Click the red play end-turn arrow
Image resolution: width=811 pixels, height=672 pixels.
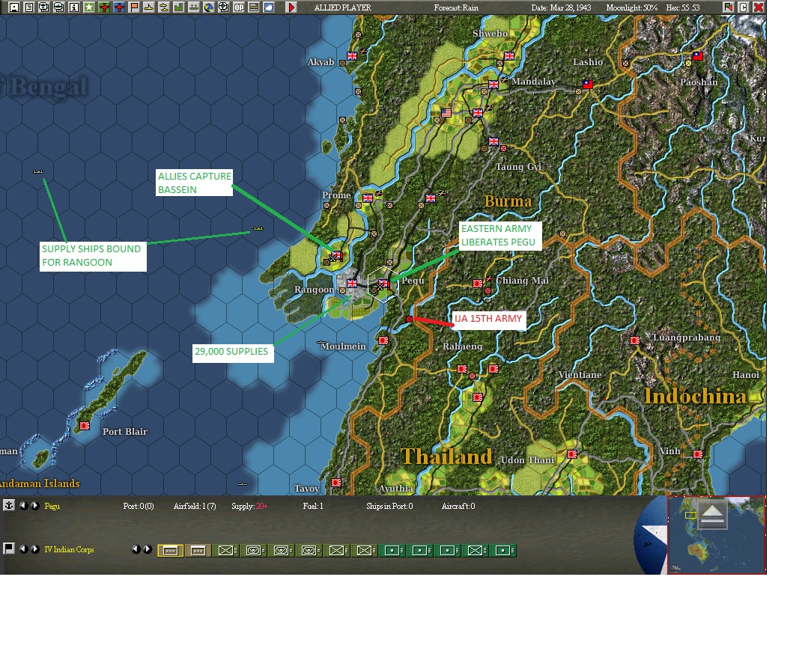tap(291, 7)
